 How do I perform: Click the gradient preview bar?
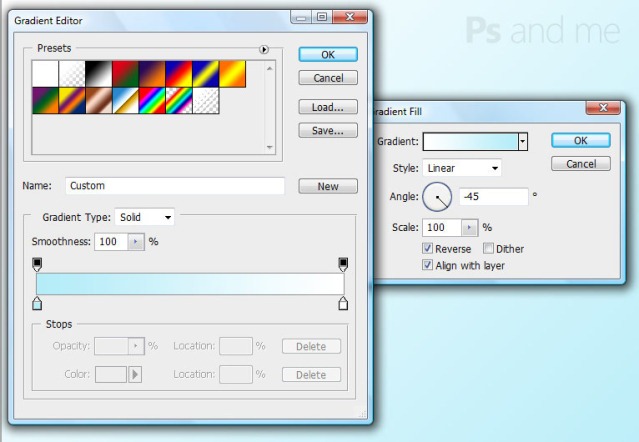[x=190, y=284]
